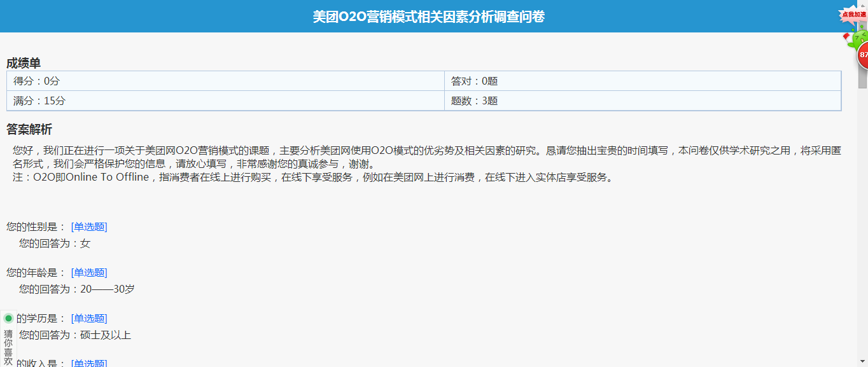
Task: Click the 题数：3题 cell
Action: pos(643,100)
